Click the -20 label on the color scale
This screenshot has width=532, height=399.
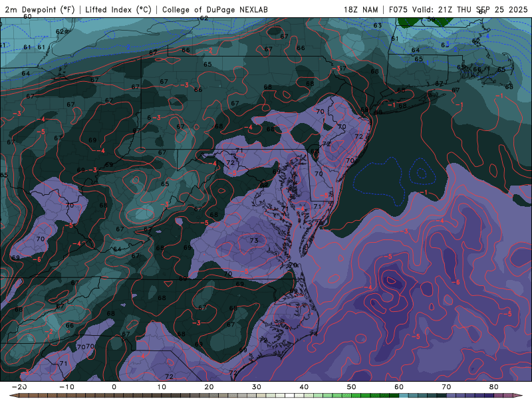[19, 387]
